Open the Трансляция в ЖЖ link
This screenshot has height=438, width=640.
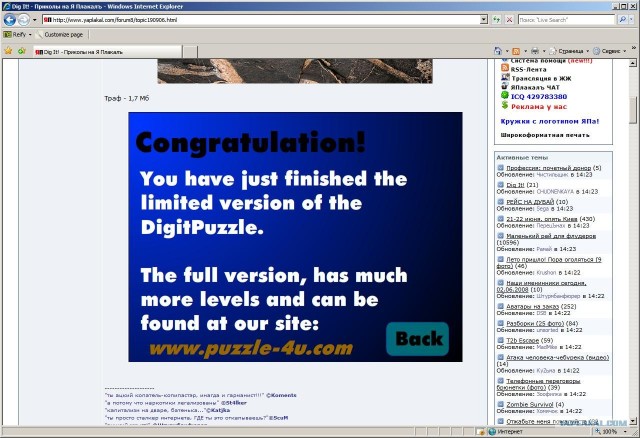(x=541, y=78)
